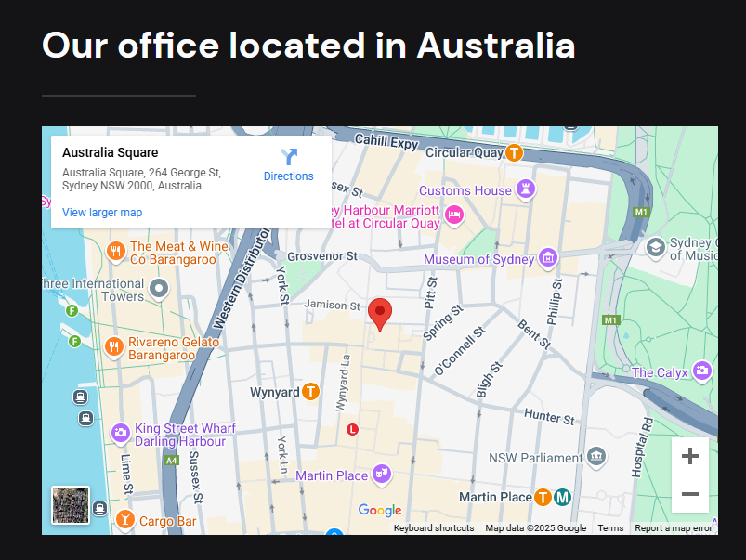Select the Sydney Conservatorium of Music icon

coord(656,248)
